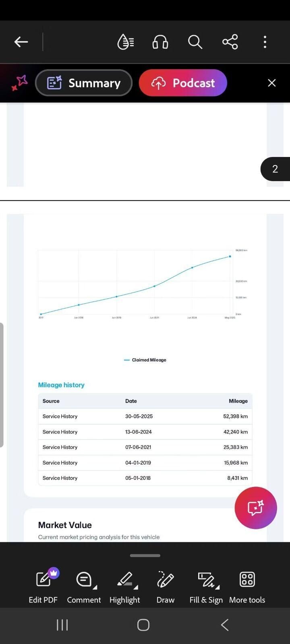This screenshot has width=290, height=644.
Task: Select the Edit PDF tool
Action: 43,587
